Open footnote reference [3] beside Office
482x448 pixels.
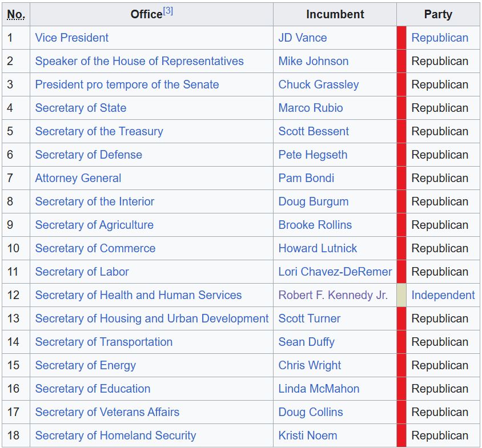pos(168,11)
